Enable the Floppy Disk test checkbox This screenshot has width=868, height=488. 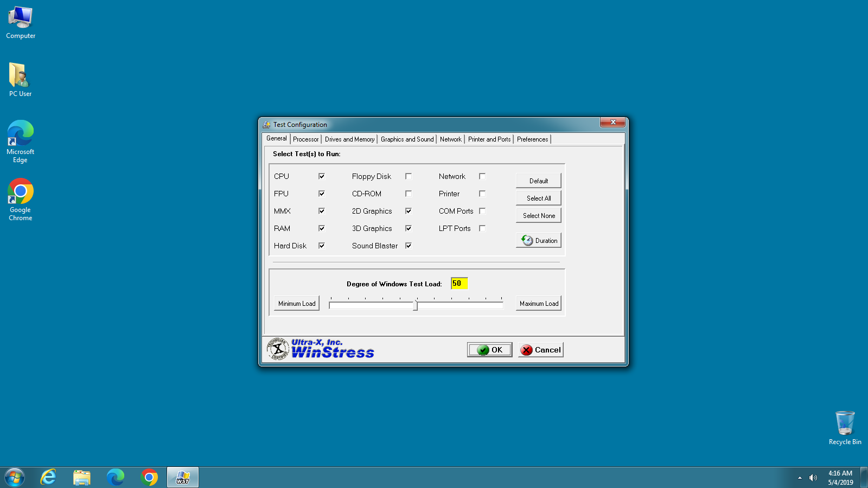[x=409, y=176]
